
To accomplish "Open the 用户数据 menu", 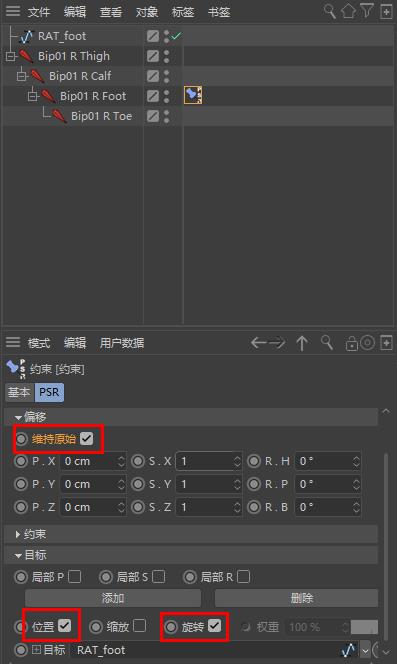I will coord(122,343).
